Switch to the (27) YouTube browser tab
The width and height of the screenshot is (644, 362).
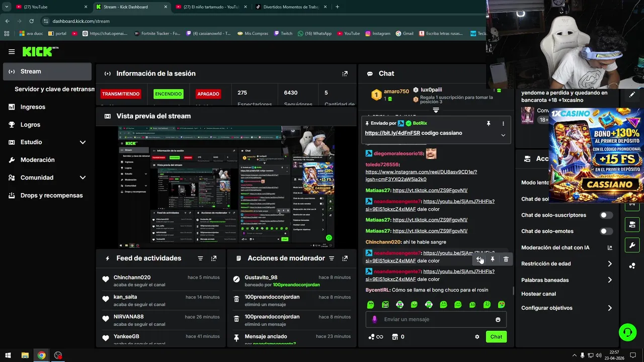tap(50, 7)
